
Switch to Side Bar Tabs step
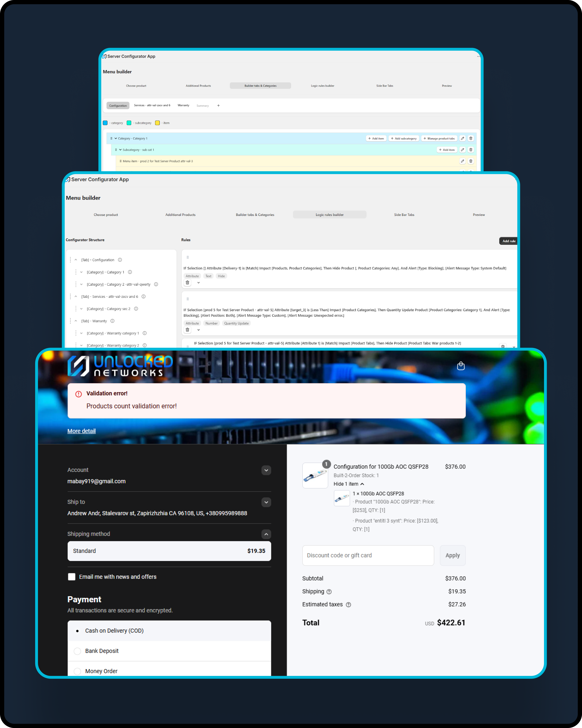point(404,215)
